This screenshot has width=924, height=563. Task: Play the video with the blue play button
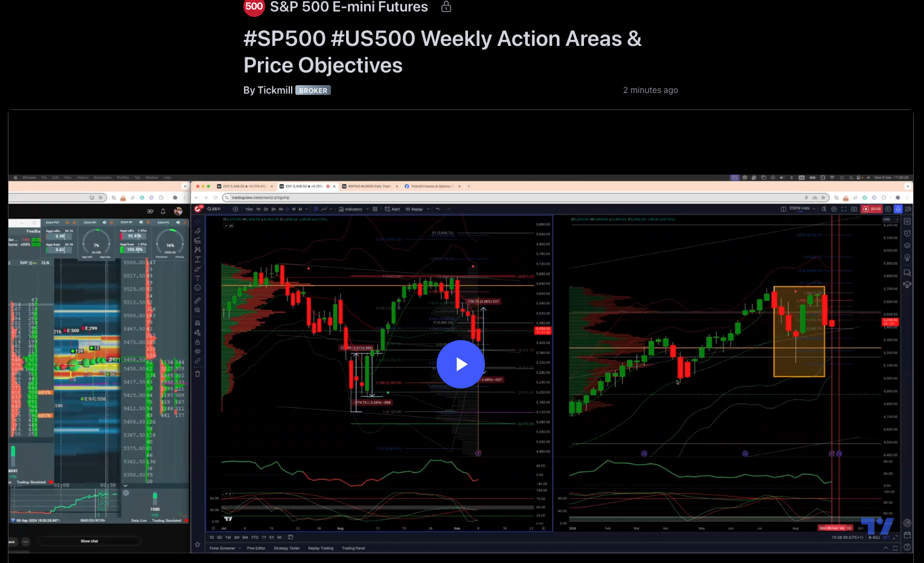tap(461, 364)
